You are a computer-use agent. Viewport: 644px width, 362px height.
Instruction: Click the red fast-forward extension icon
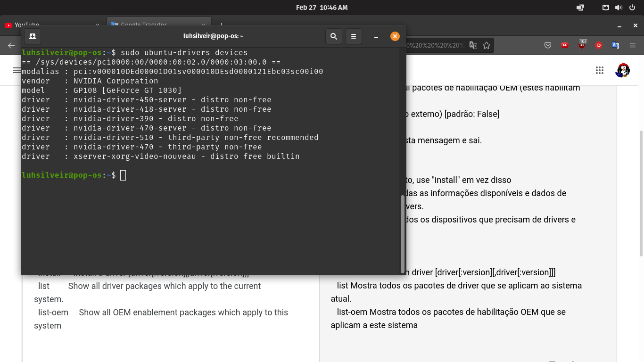(565, 45)
